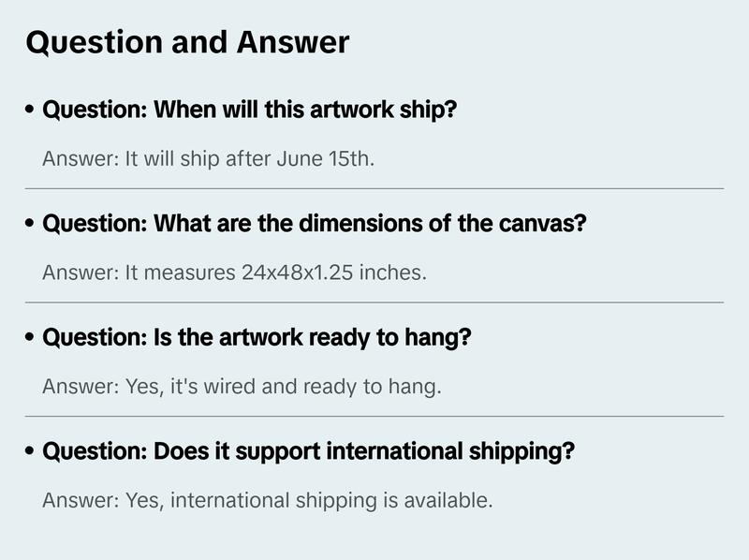The height and width of the screenshot is (560, 749).
Task: Click bullet beside ready to hang question
Action: click(31, 338)
